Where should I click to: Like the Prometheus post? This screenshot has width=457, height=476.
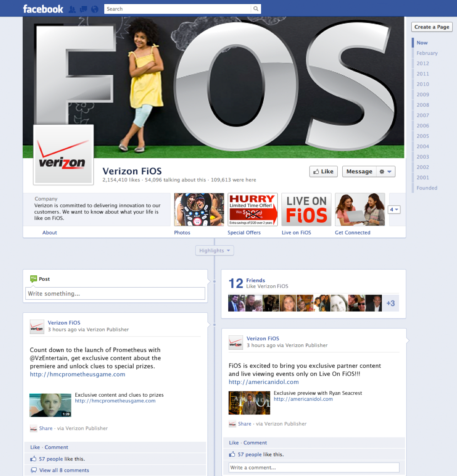click(x=35, y=447)
